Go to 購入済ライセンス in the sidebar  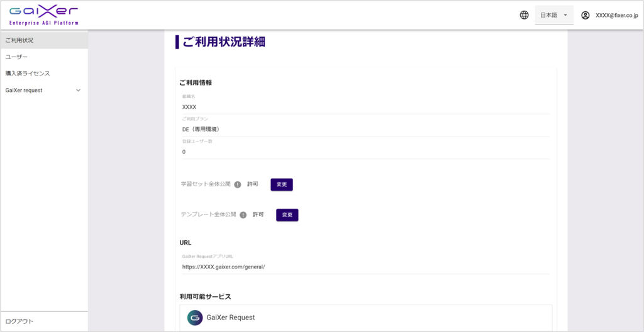(x=28, y=74)
